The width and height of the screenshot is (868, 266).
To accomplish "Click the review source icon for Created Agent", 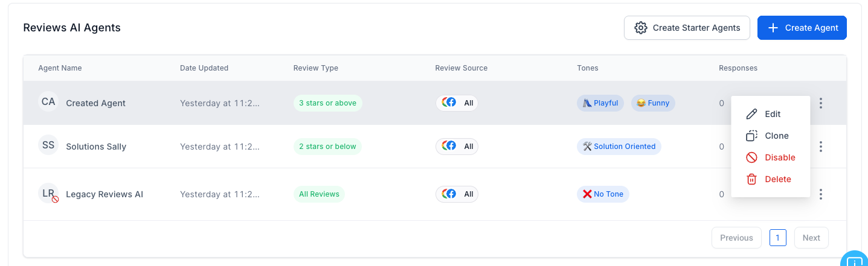I will [x=449, y=103].
